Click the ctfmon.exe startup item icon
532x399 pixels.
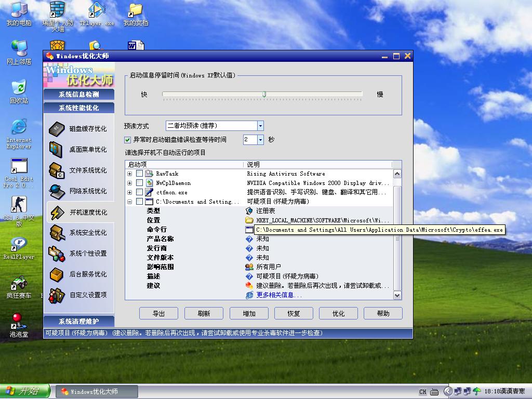149,192
